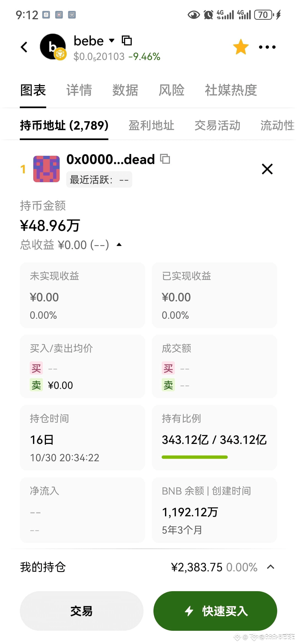The image size is (297, 644).
Task: Toggle the favorite star for bebe
Action: pos(241,47)
